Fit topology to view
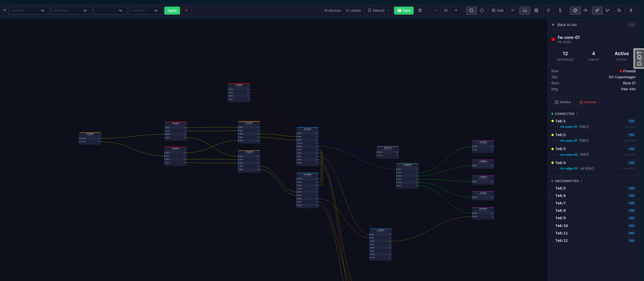644x281 pixels. (x=446, y=11)
